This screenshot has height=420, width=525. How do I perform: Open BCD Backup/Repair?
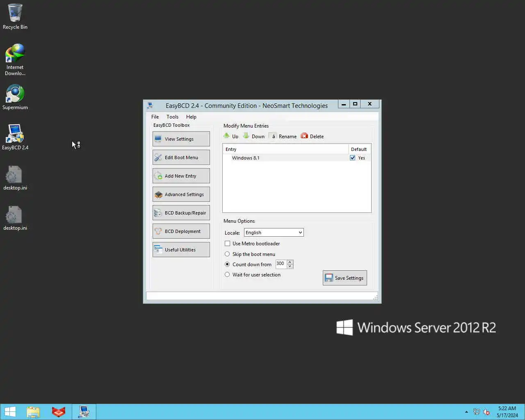coord(181,213)
